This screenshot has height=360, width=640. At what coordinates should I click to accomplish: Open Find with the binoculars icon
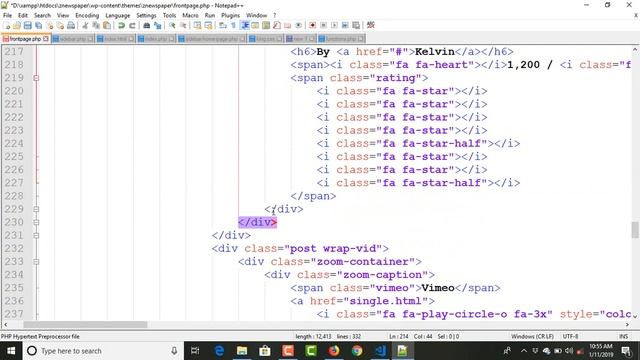pyautogui.click(x=147, y=25)
